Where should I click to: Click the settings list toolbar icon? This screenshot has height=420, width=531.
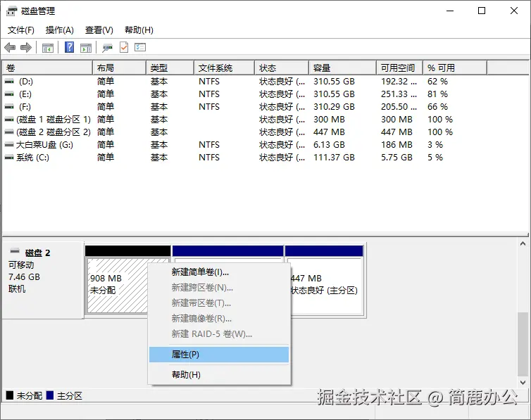140,47
